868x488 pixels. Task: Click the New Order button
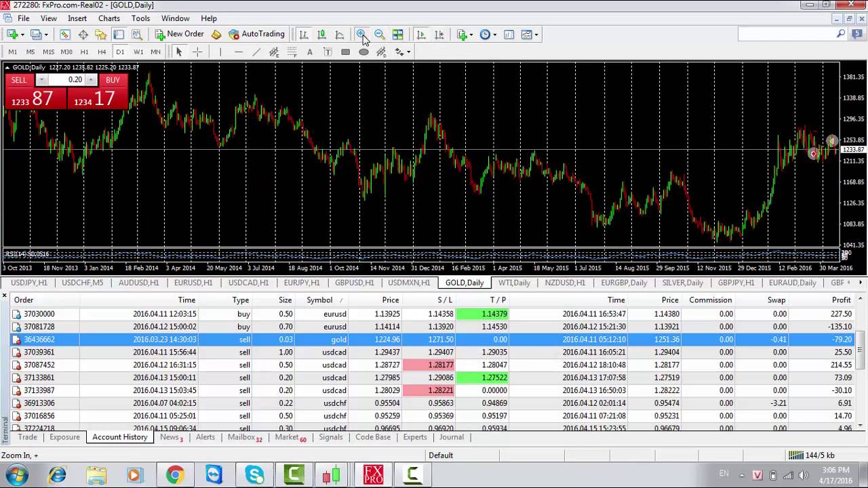(x=179, y=34)
